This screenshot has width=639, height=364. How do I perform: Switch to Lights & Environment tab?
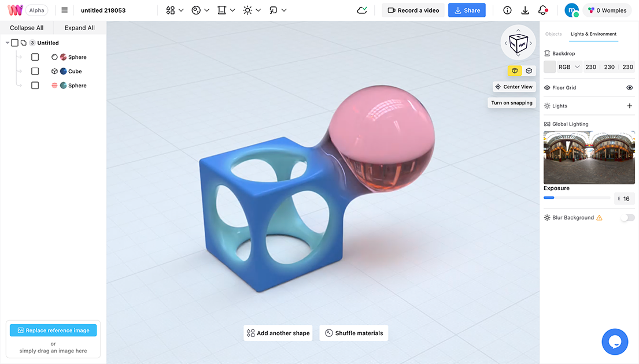point(593,34)
